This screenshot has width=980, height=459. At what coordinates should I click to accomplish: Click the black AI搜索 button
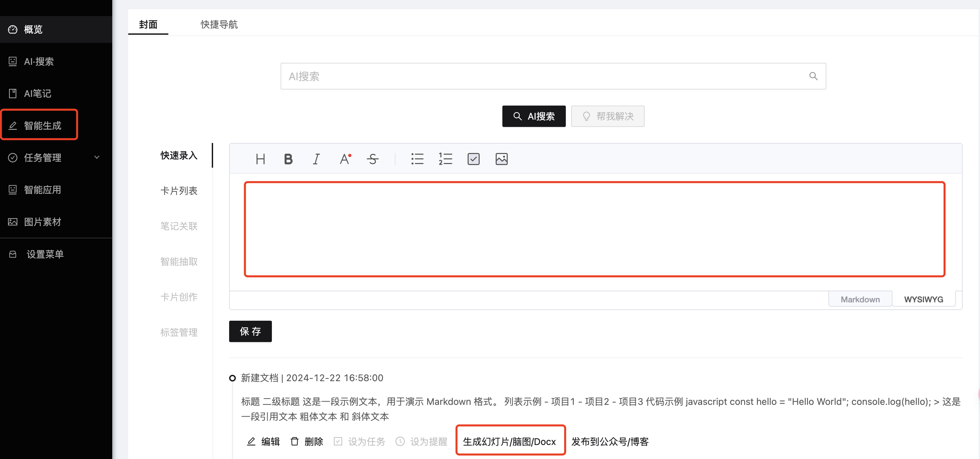tap(533, 116)
